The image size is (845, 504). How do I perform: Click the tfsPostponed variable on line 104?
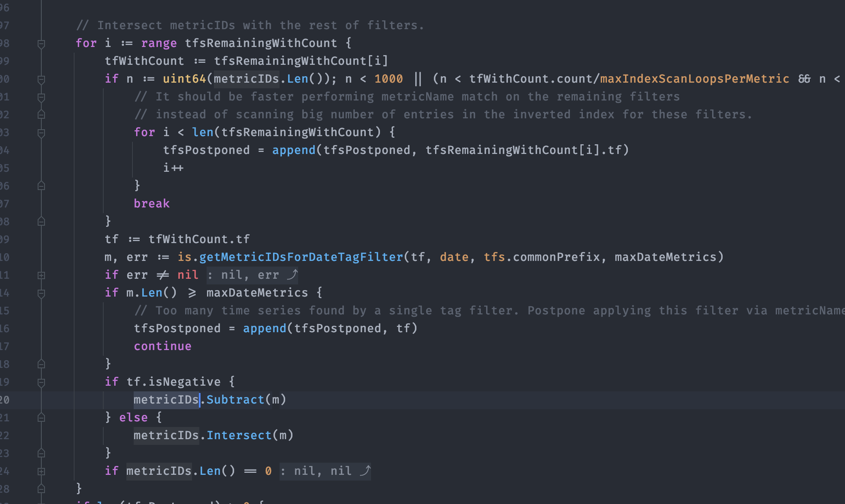[x=207, y=149]
